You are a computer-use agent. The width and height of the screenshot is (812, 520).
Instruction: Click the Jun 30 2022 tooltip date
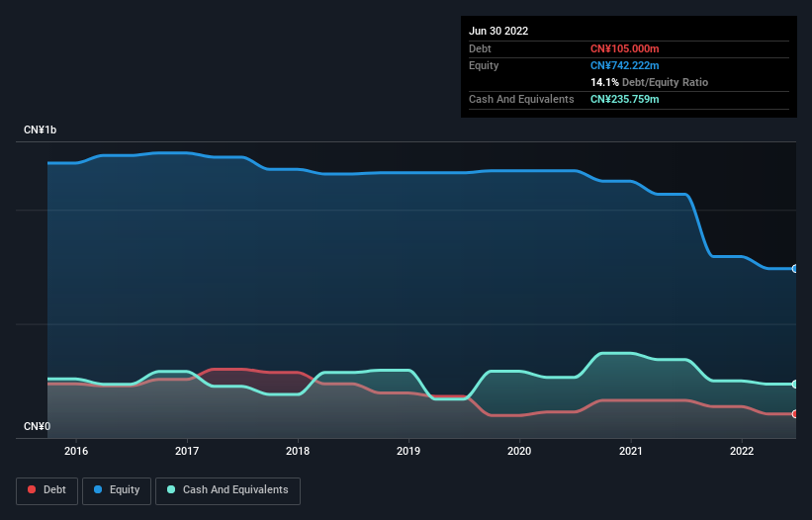[x=498, y=31]
